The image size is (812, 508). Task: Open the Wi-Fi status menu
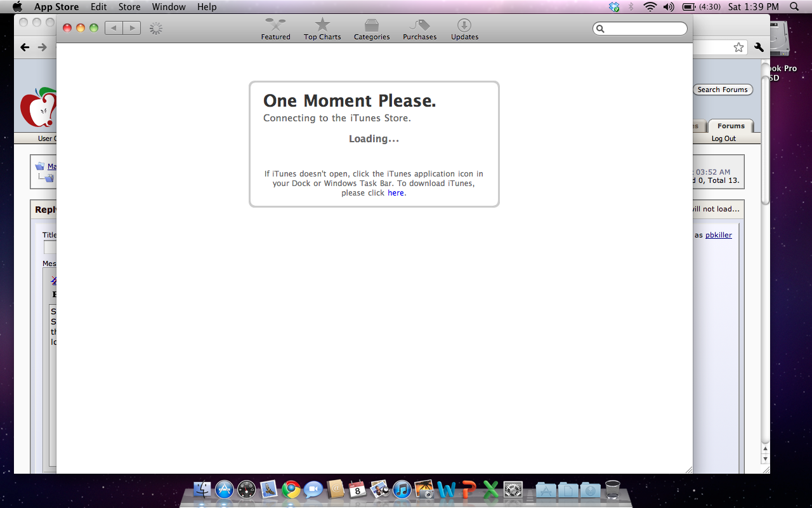(650, 7)
